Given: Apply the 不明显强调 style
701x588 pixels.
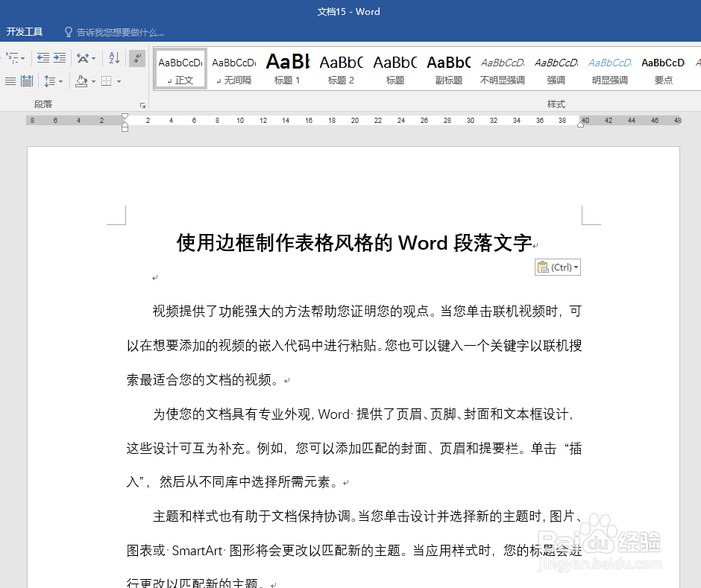Looking at the screenshot, I should [x=502, y=69].
